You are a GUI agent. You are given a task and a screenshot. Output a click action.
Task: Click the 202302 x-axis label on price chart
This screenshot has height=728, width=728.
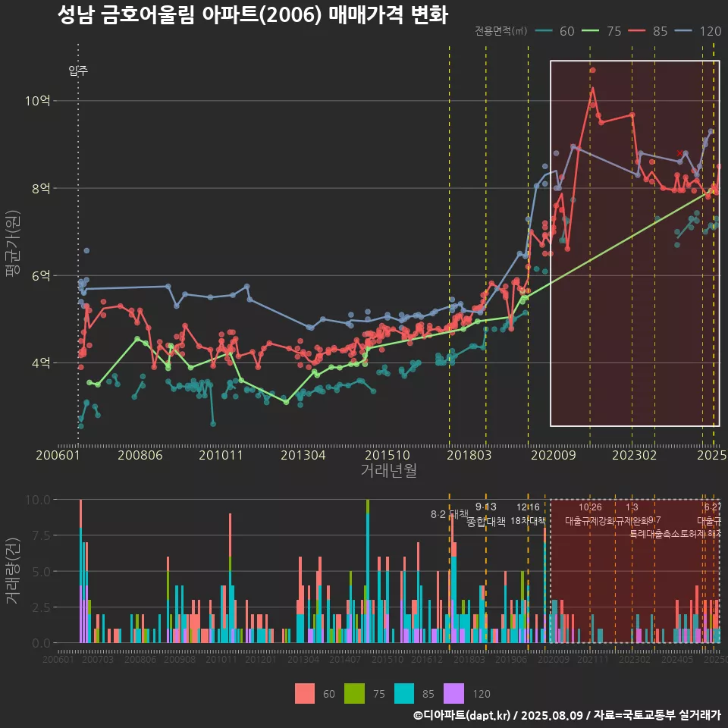click(x=634, y=455)
